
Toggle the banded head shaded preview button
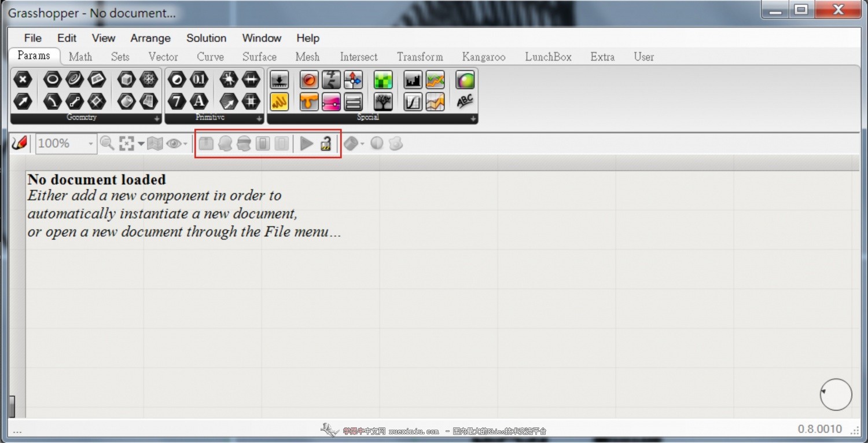coord(244,143)
